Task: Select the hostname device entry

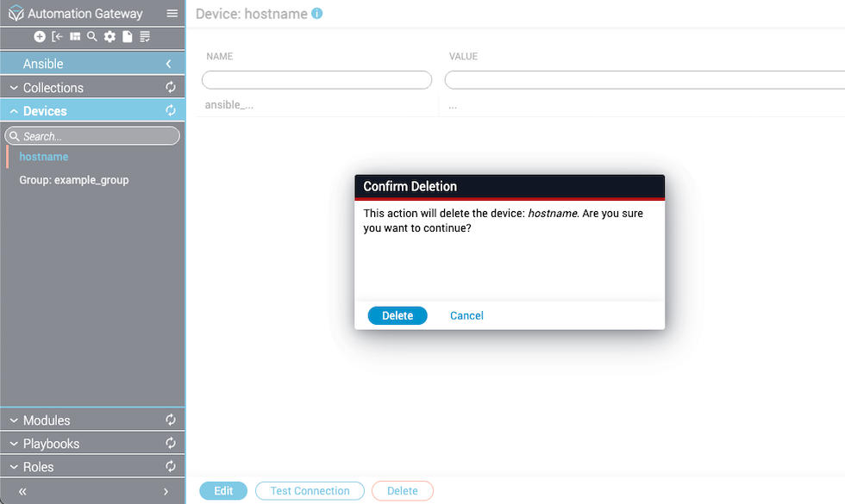Action: click(x=44, y=157)
